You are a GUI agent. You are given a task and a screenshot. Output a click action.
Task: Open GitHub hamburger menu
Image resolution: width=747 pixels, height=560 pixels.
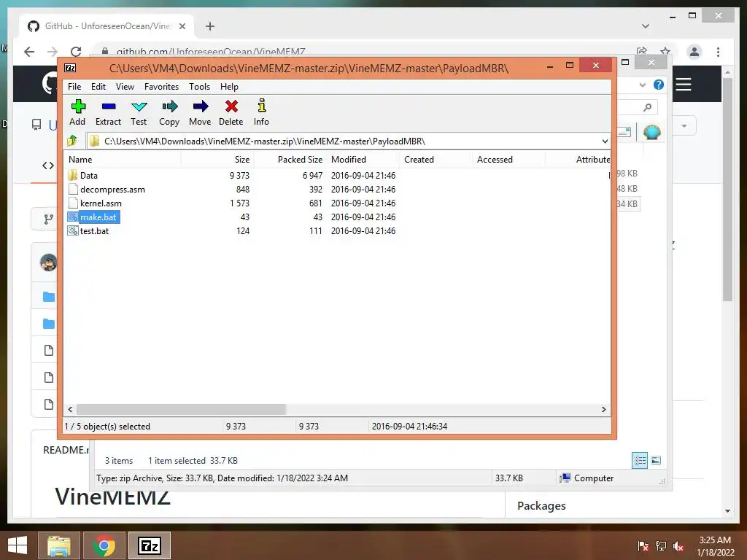click(684, 85)
